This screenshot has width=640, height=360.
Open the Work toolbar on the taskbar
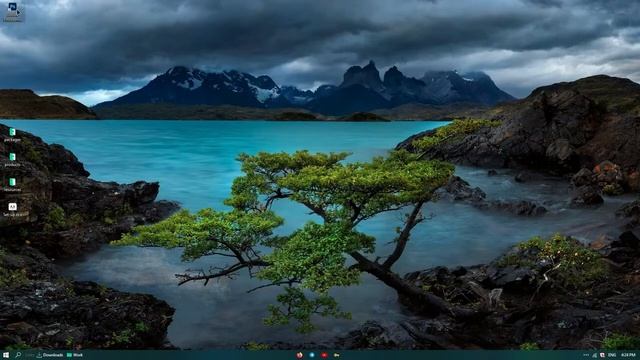click(x=75, y=355)
